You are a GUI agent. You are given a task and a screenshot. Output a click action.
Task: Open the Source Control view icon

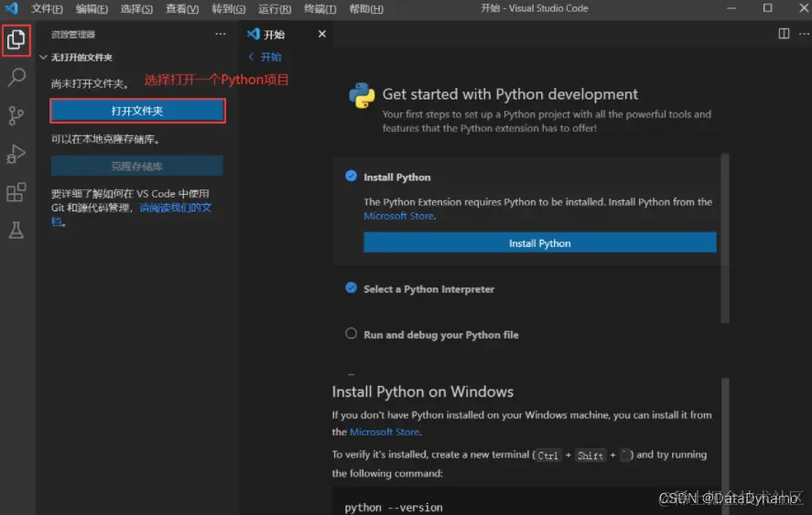16,116
